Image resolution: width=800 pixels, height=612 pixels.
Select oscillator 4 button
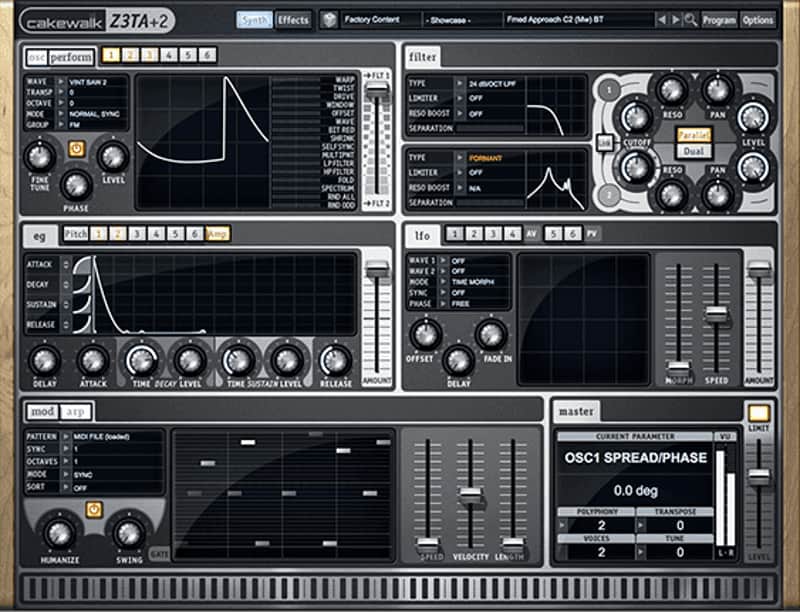pyautogui.click(x=169, y=55)
